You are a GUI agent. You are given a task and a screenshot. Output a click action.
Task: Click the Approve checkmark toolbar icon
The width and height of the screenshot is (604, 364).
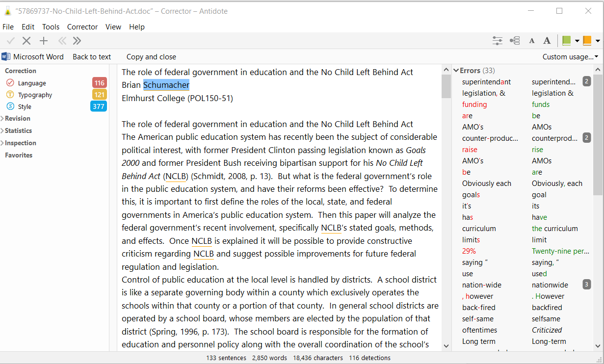pyautogui.click(x=11, y=41)
